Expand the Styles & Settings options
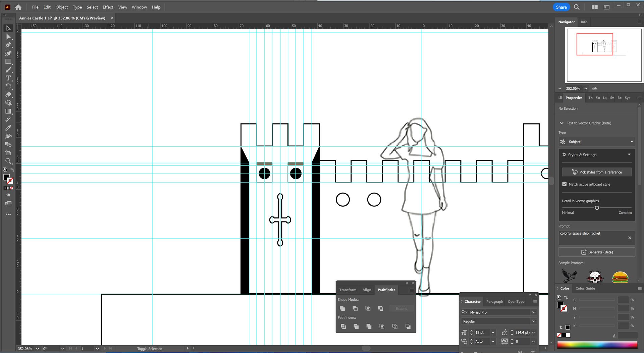Image resolution: width=644 pixels, height=353 pixels. point(629,155)
